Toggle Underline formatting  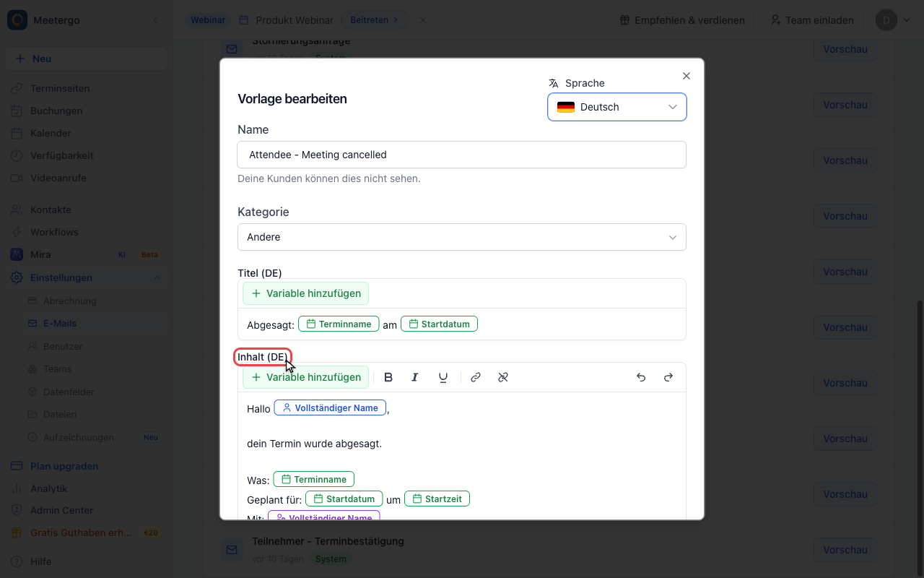443,377
